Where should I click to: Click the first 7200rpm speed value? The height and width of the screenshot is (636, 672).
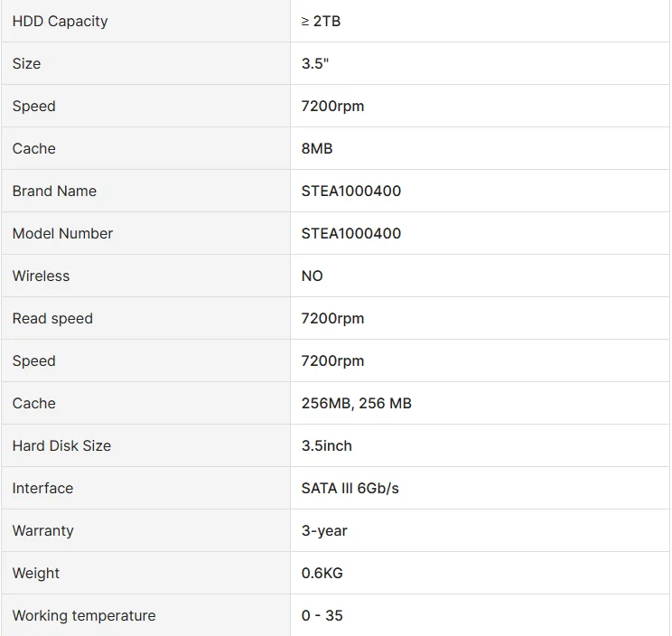(x=332, y=106)
